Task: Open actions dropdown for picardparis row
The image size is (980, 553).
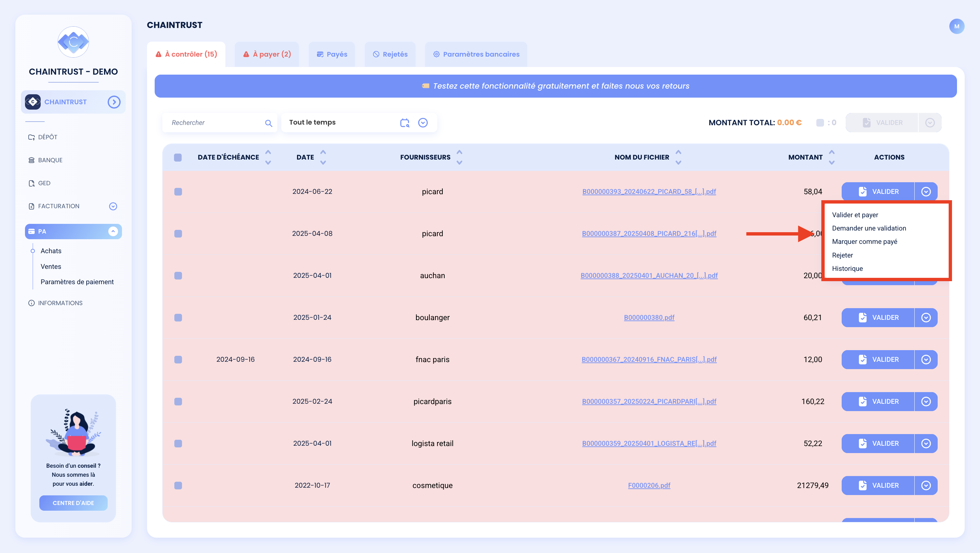Action: click(x=926, y=402)
